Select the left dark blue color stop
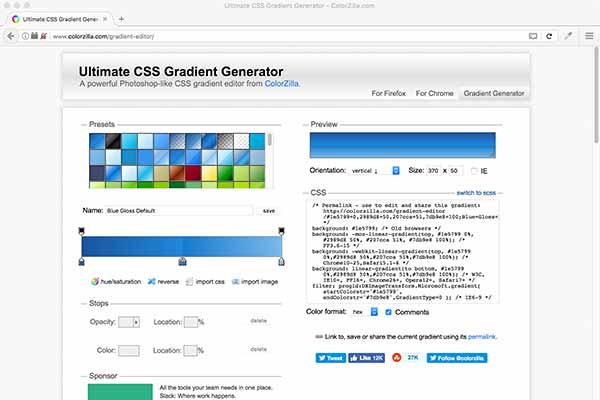Image resolution: width=600 pixels, height=400 pixels. tap(82, 261)
